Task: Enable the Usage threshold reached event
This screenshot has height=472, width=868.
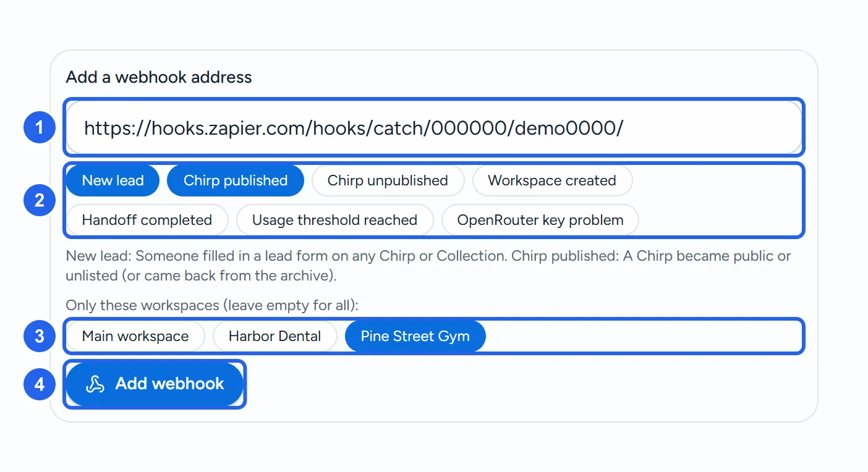Action: click(334, 220)
